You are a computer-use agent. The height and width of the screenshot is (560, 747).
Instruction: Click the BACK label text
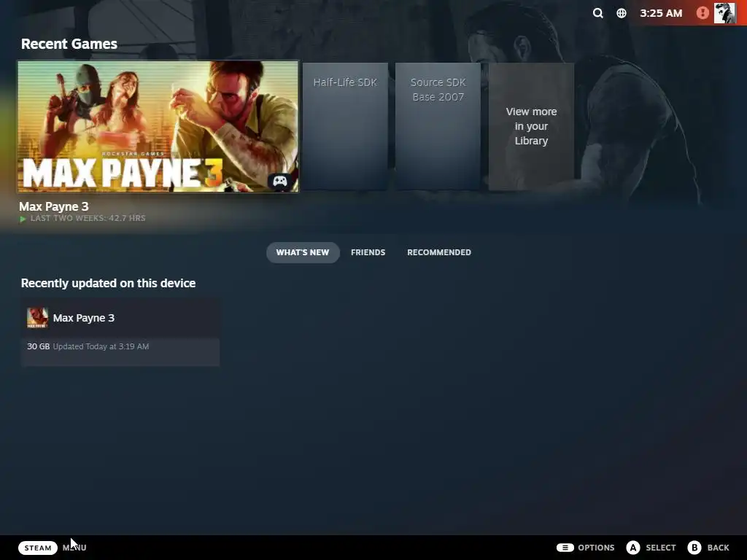pos(718,548)
